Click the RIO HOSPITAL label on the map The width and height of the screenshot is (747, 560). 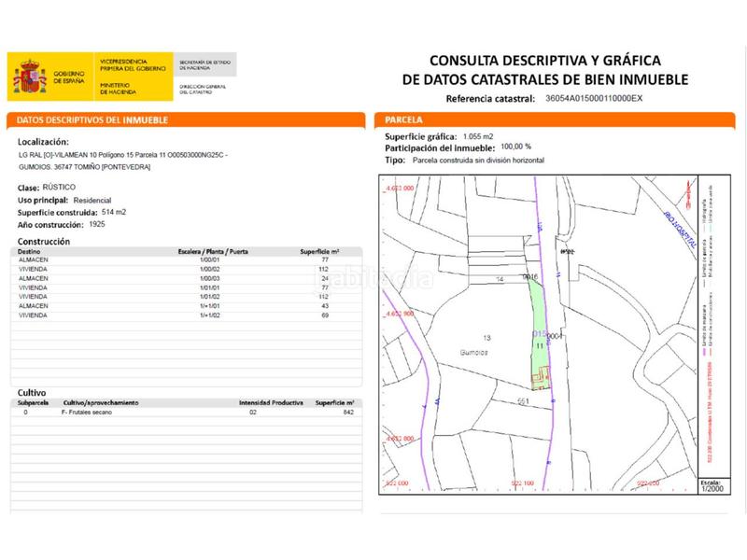(680, 231)
